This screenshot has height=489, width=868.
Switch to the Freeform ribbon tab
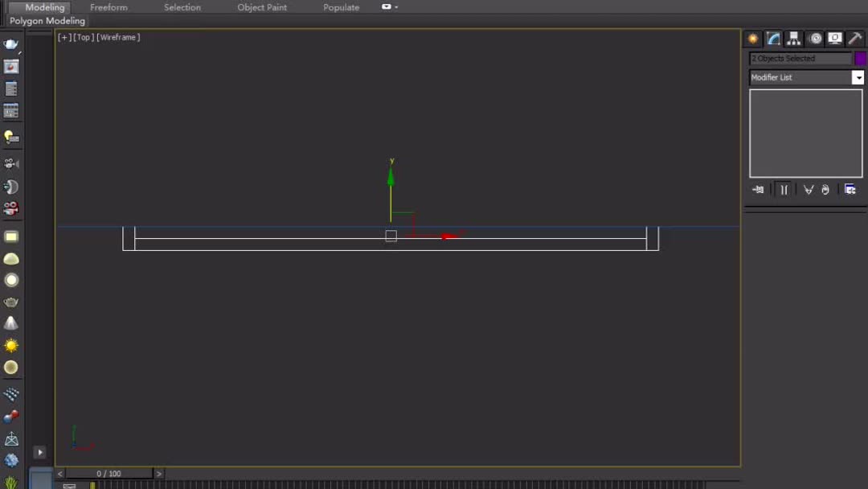108,7
